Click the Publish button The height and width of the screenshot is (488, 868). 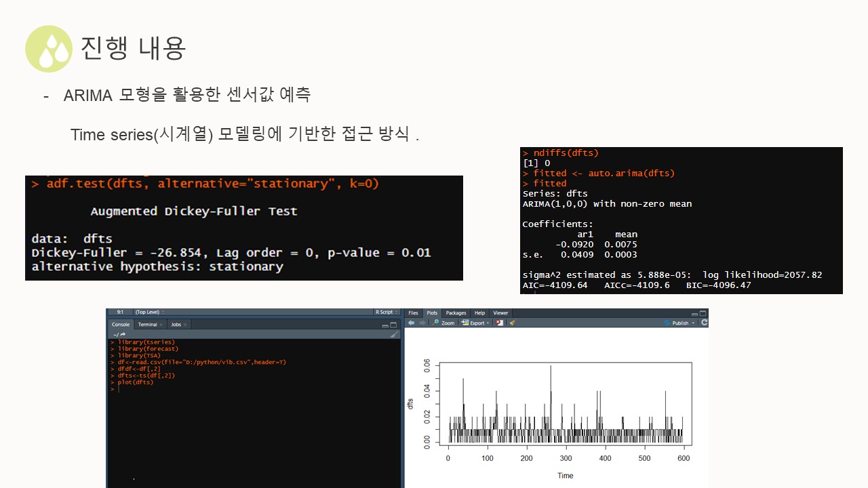click(x=676, y=323)
